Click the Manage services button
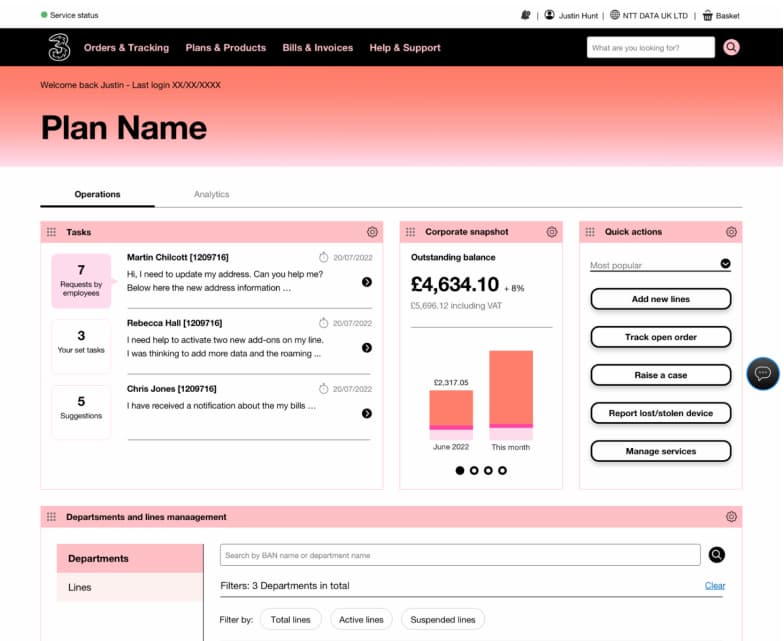The width and height of the screenshot is (784, 641). 660,451
